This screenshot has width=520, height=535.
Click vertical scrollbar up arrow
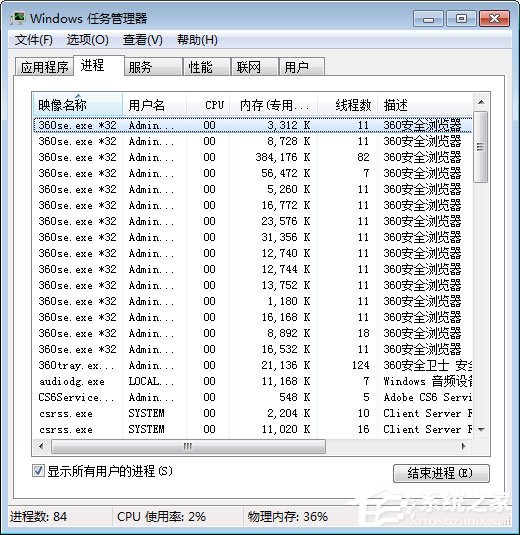[481, 102]
